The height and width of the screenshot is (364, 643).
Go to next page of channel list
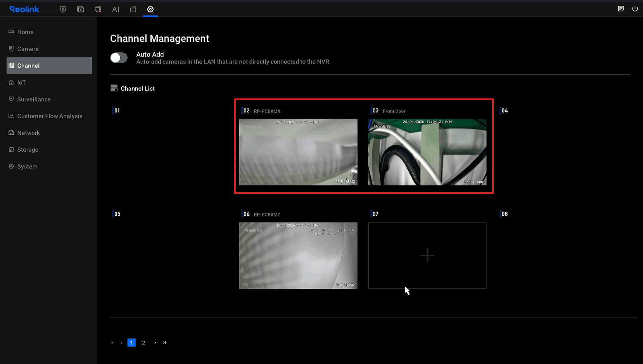[x=155, y=343]
